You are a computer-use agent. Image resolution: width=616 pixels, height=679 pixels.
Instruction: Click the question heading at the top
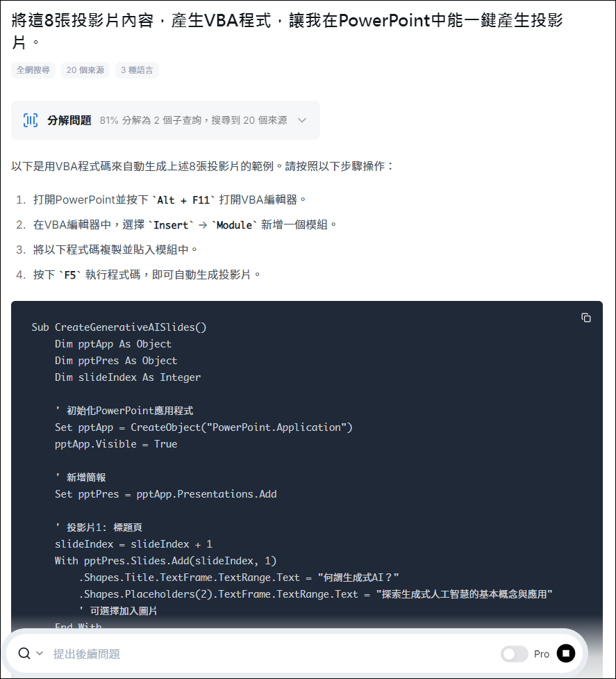point(288,31)
